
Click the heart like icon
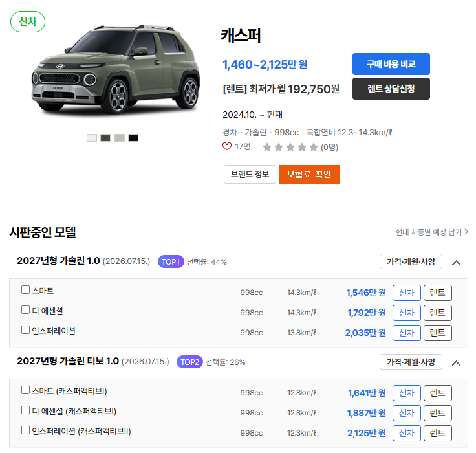point(227,146)
